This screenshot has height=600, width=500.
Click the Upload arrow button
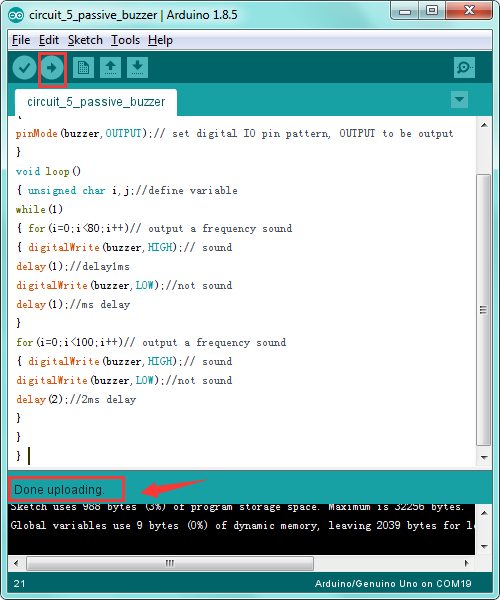(x=52, y=68)
